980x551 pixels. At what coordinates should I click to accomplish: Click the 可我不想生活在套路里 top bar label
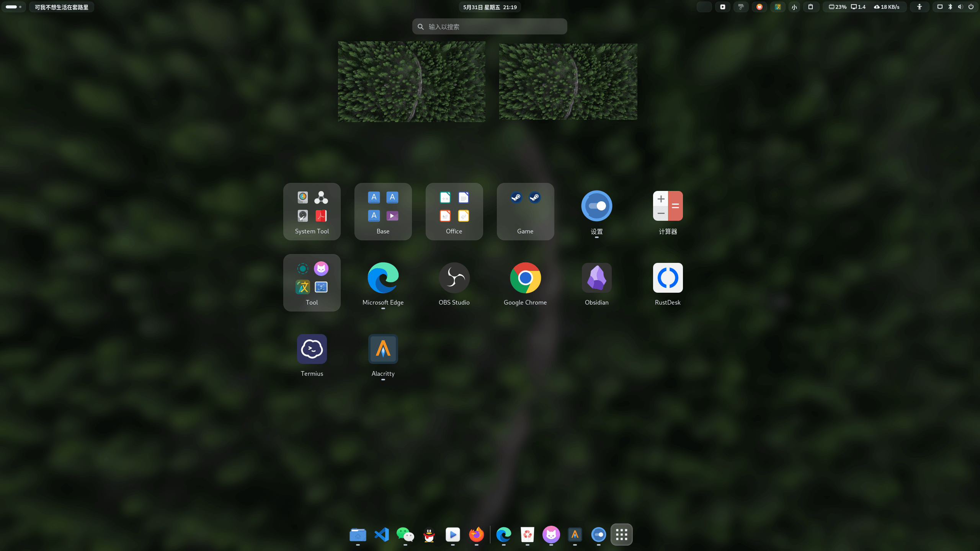62,7
